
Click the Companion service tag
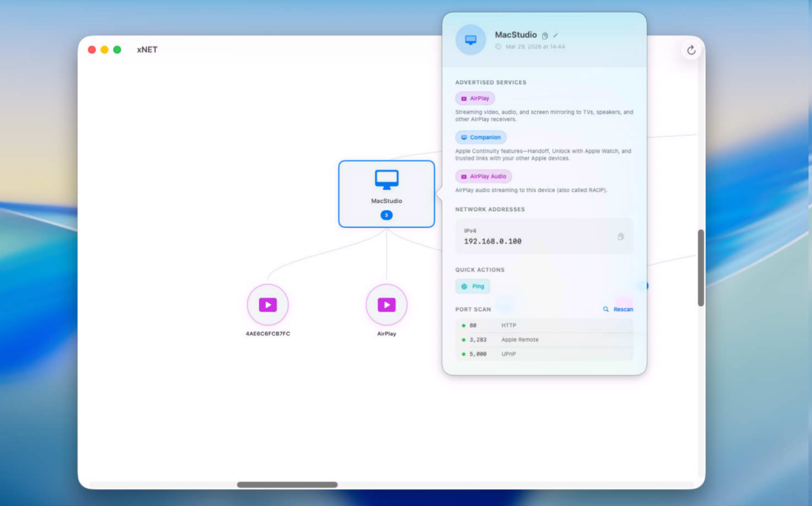click(481, 138)
